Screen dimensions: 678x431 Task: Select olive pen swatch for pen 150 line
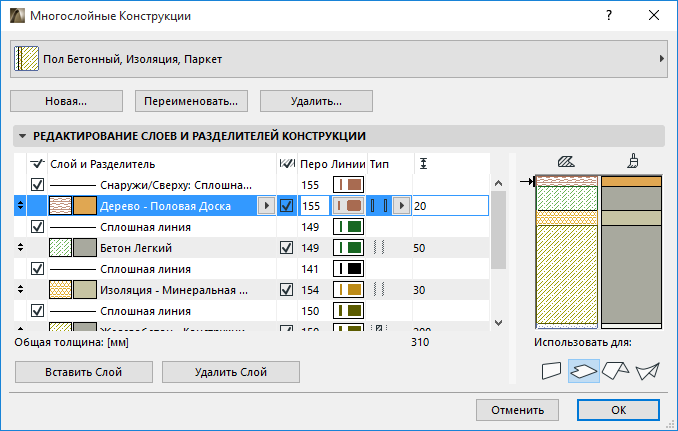(349, 311)
